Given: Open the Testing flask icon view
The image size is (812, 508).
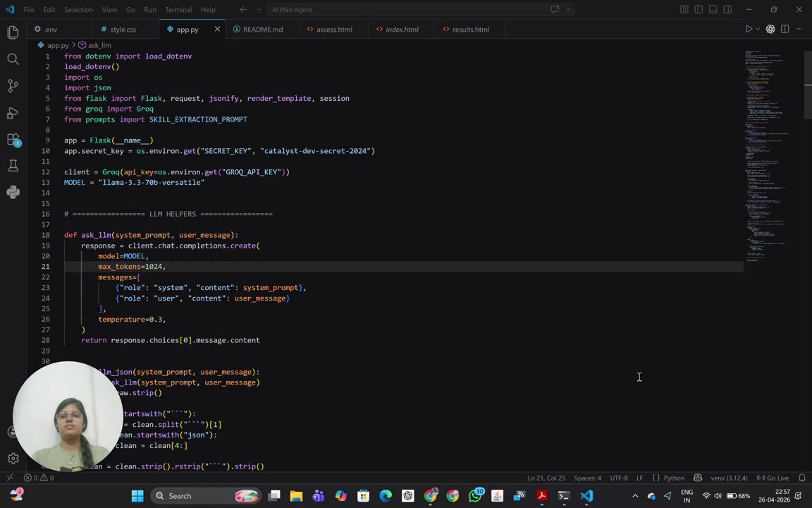Looking at the screenshot, I should click(x=13, y=165).
